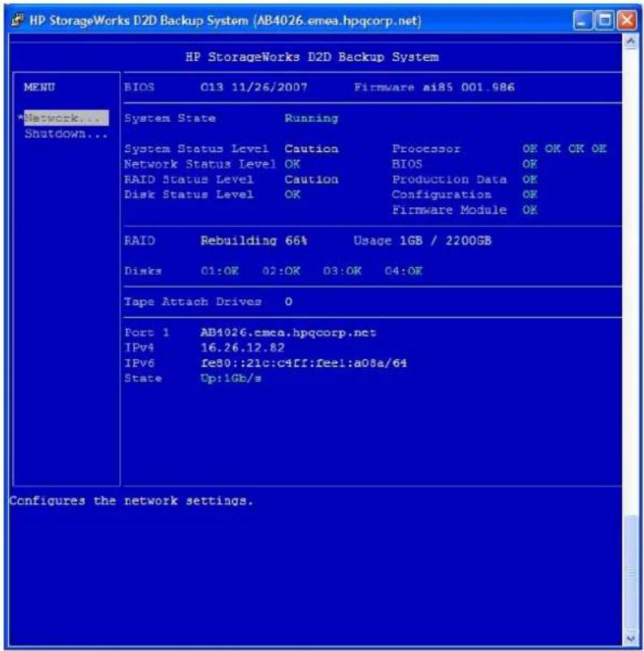Click the HP StorageWorks D2D Backup System header
The height and width of the screenshot is (651, 644).
click(x=312, y=57)
